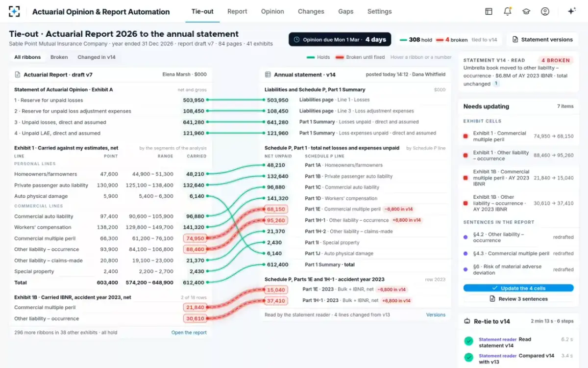This screenshot has width=588, height=368.
Task: Click the count badge 1 after 'unchanged'
Action: coord(496,84)
